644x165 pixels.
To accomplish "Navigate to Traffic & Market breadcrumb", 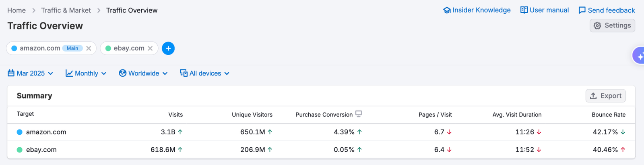I will pyautogui.click(x=66, y=10).
